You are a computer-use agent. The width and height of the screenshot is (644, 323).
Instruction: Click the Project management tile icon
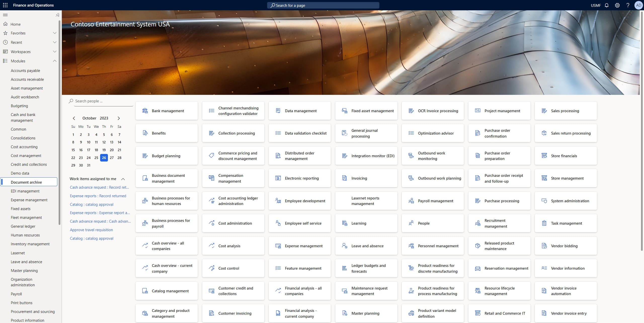click(477, 110)
